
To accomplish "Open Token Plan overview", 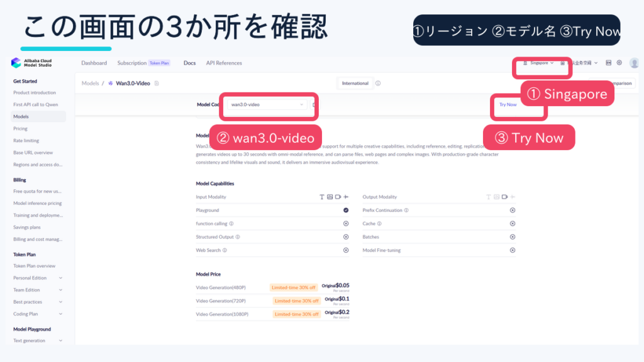I will coord(34,266).
